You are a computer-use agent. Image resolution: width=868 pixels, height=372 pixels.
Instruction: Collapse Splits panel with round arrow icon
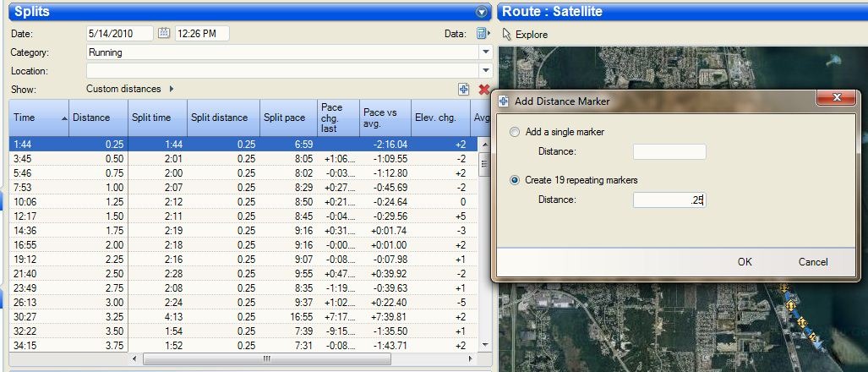[x=482, y=12]
